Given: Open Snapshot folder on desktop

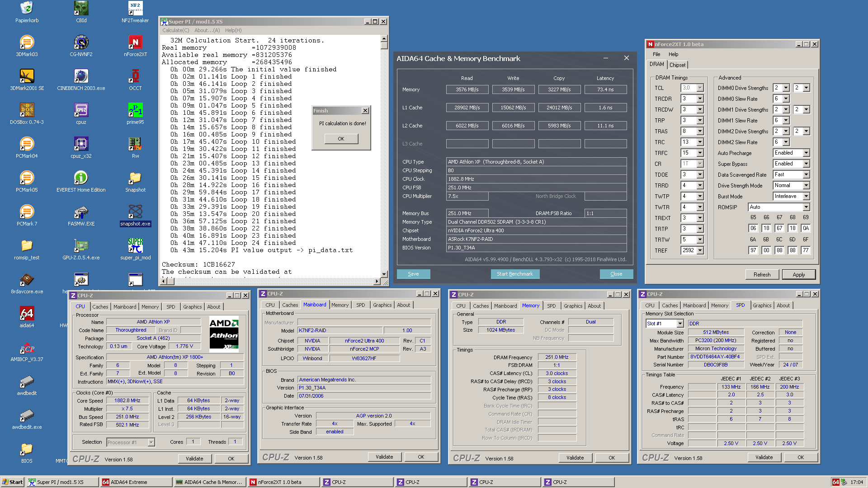Looking at the screenshot, I should (x=135, y=182).
